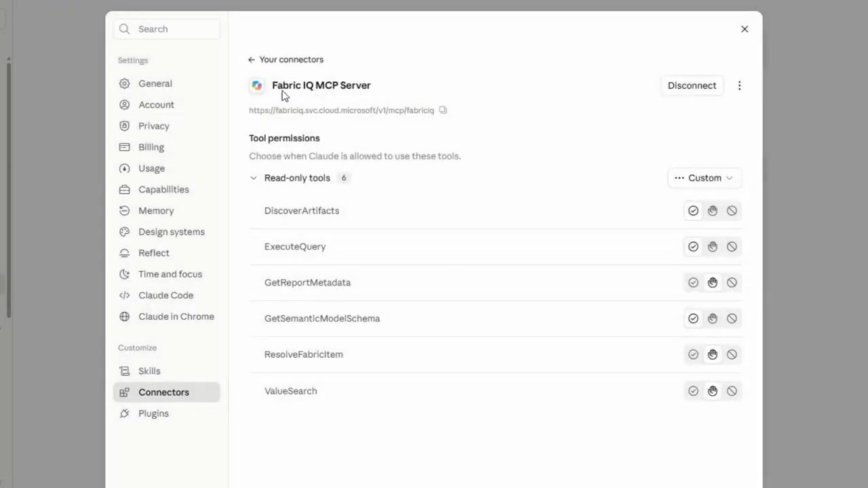Image resolution: width=868 pixels, height=488 pixels.
Task: Open the Skills section
Action: click(166, 371)
